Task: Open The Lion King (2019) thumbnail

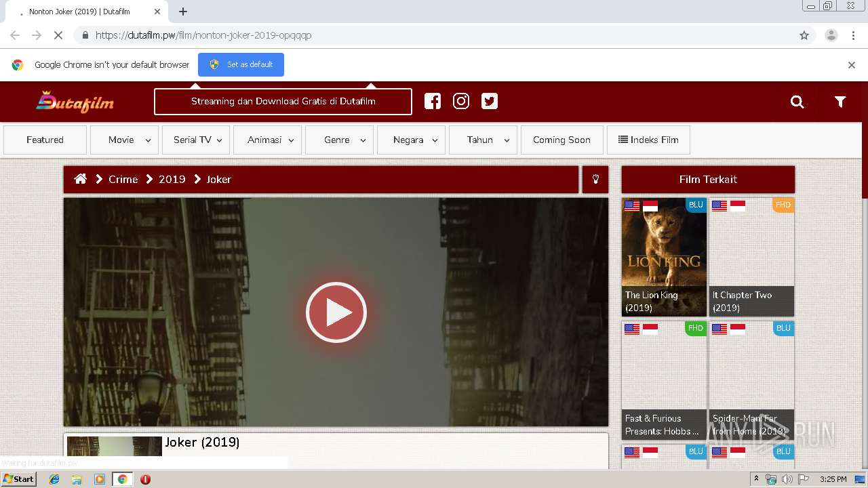Action: pyautogui.click(x=664, y=257)
